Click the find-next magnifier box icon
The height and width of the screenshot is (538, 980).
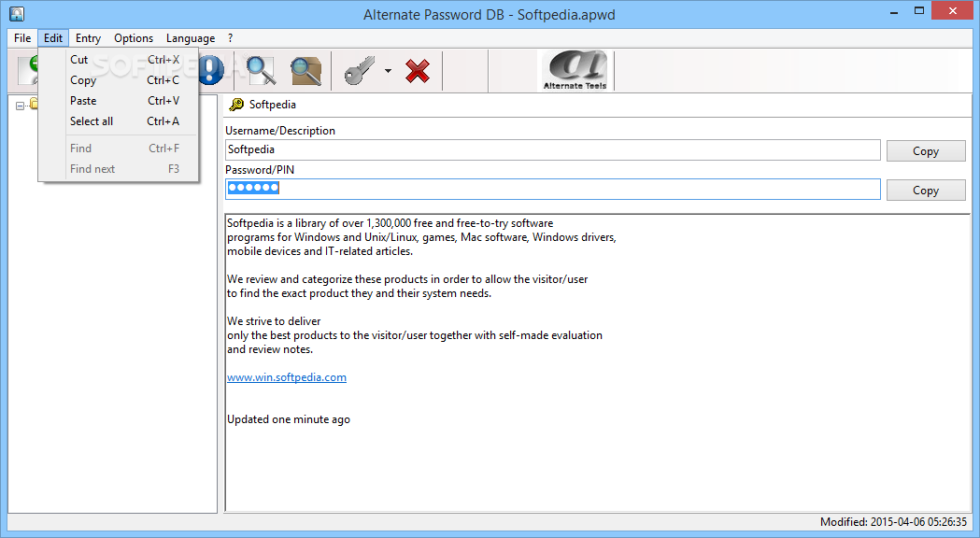click(x=306, y=70)
